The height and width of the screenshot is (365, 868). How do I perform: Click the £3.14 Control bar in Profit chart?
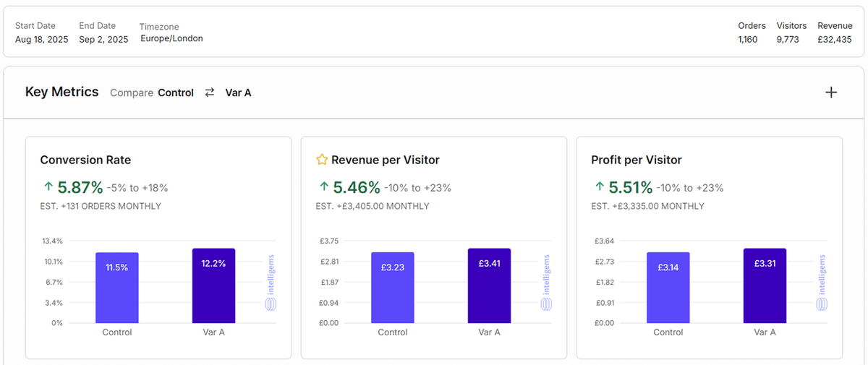click(668, 289)
